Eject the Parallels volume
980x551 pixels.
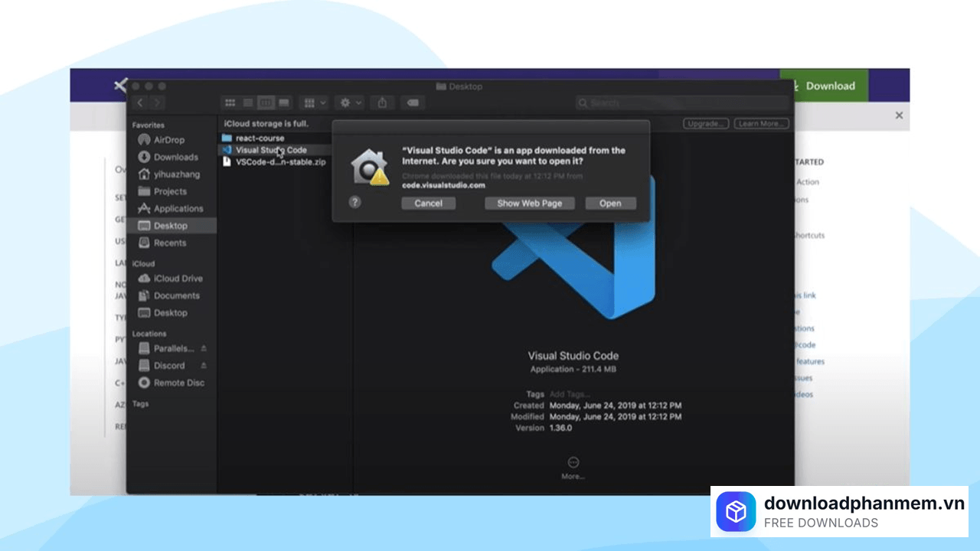coord(204,348)
